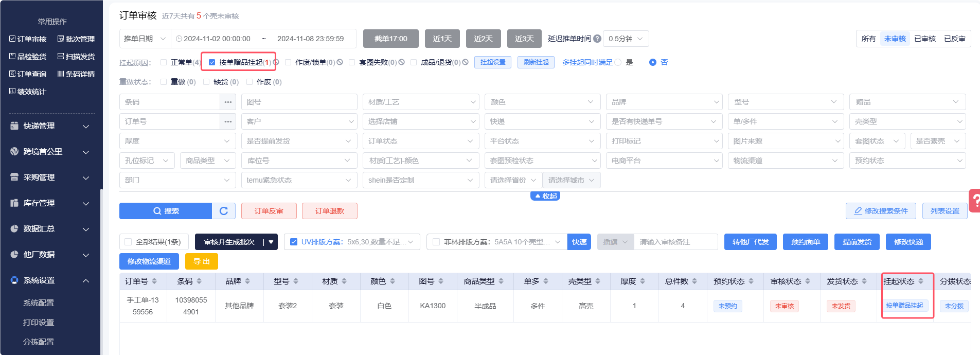This screenshot has width=980, height=355.
Task: Open 系统配置 in the sidebar
Action: pos(39,303)
